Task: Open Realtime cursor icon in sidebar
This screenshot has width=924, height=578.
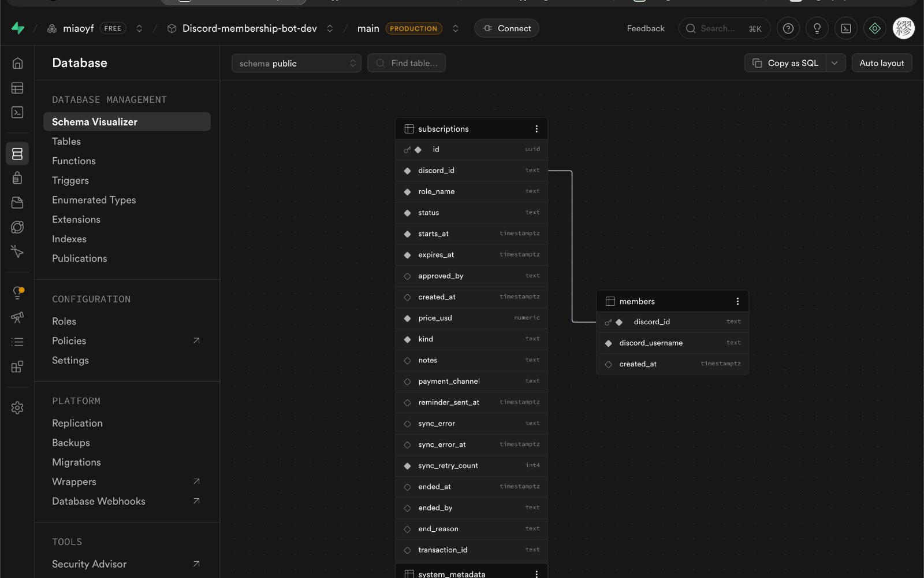Action: [17, 251]
